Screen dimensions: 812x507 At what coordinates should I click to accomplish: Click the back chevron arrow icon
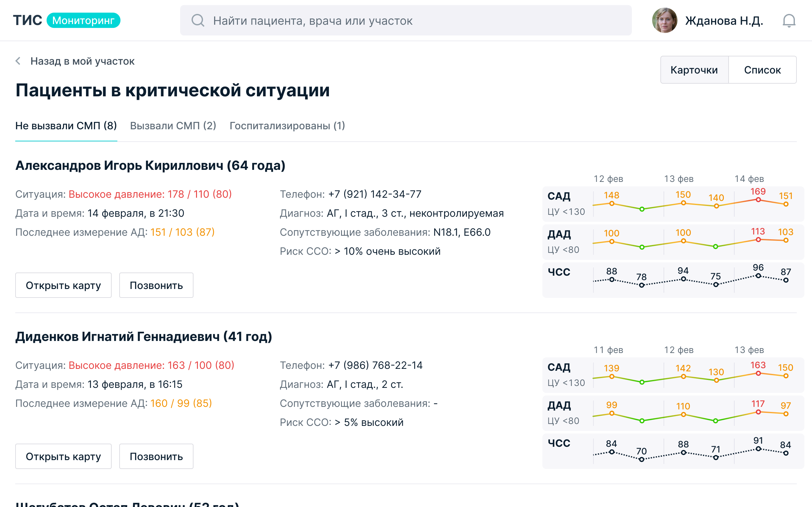[x=18, y=61]
